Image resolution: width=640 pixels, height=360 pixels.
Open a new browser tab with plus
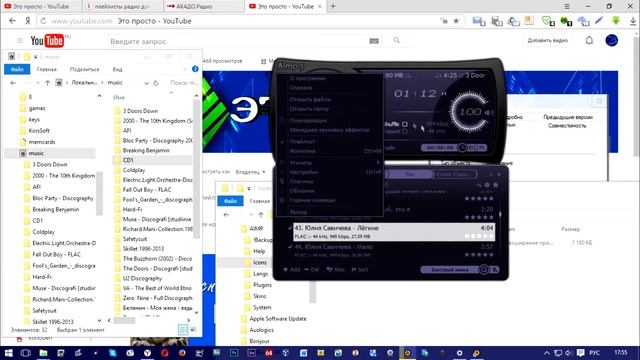tap(333, 6)
